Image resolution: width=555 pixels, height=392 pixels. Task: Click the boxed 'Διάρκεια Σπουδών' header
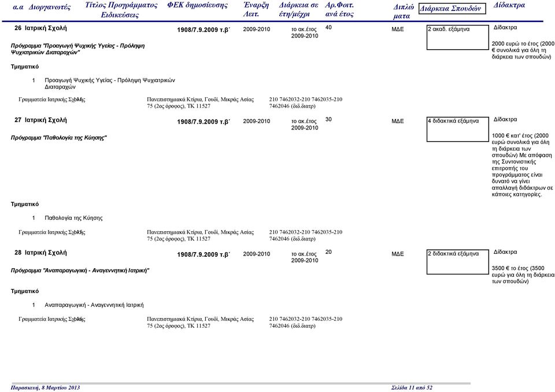click(452, 9)
